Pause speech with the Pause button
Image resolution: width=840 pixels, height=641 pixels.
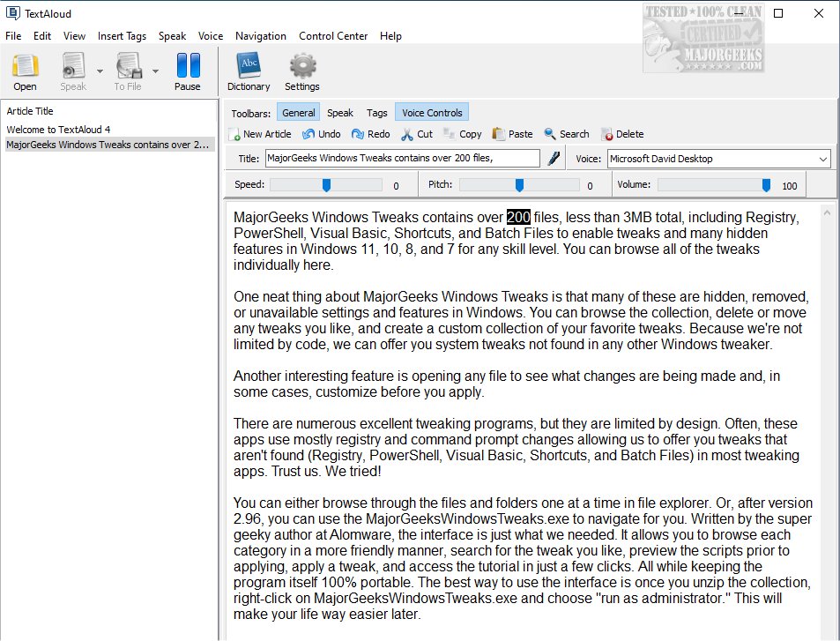188,71
